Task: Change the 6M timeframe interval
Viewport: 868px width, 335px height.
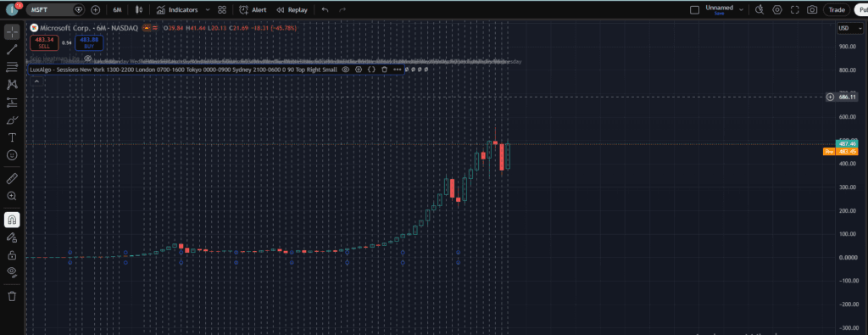Action: (117, 9)
